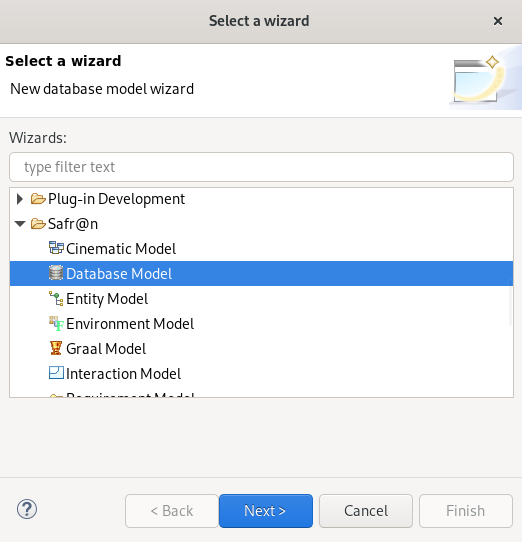Select the Entity Model wizard
522x542 pixels.
pyautogui.click(x=107, y=299)
